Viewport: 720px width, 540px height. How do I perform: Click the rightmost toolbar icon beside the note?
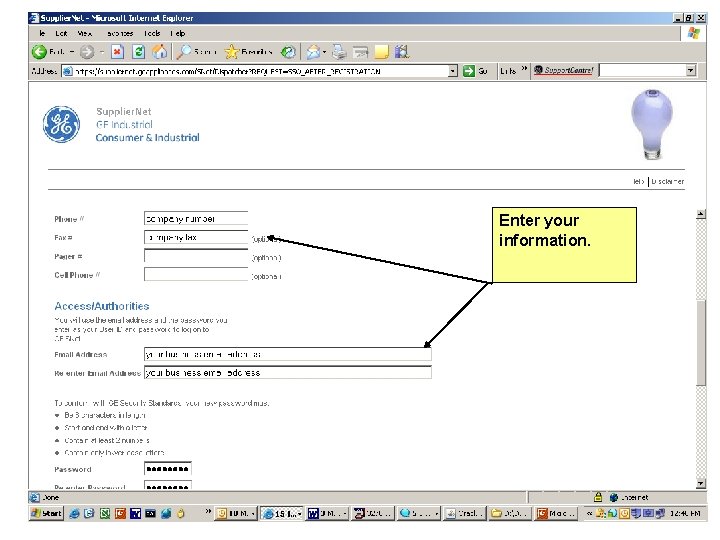tap(402, 52)
